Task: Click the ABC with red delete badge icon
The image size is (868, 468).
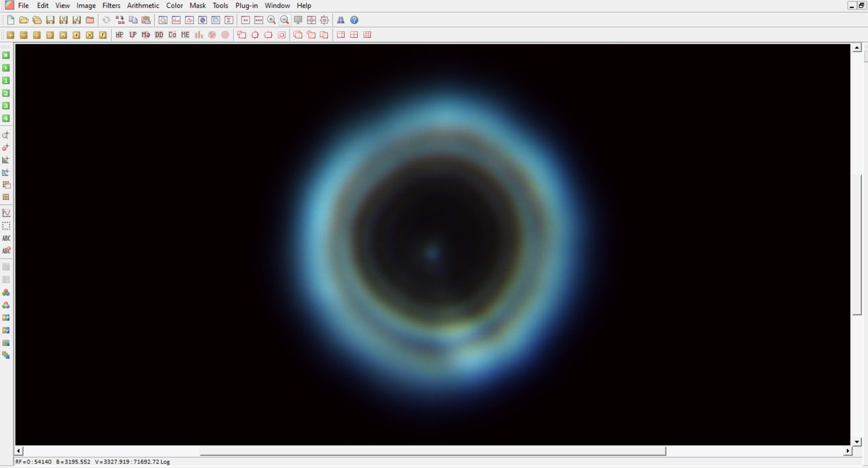Action: [6, 251]
